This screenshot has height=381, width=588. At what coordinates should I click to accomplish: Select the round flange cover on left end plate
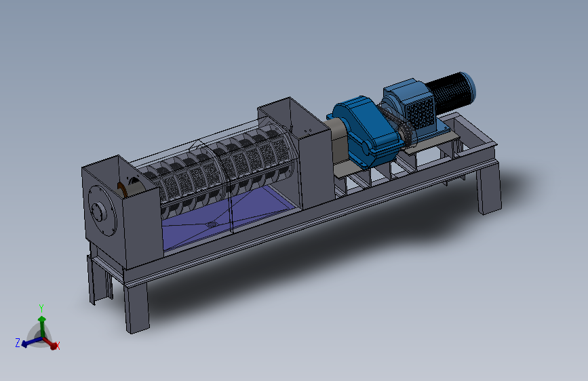[102, 211]
